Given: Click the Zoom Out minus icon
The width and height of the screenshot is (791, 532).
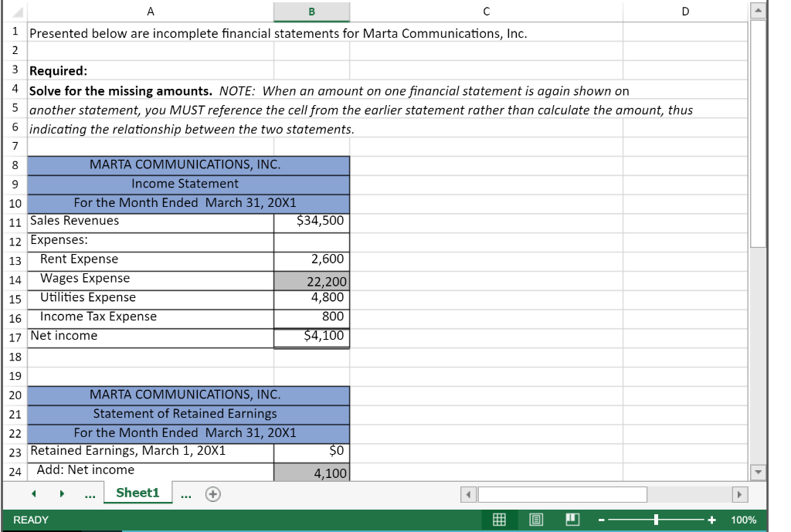Looking at the screenshot, I should point(601,520).
